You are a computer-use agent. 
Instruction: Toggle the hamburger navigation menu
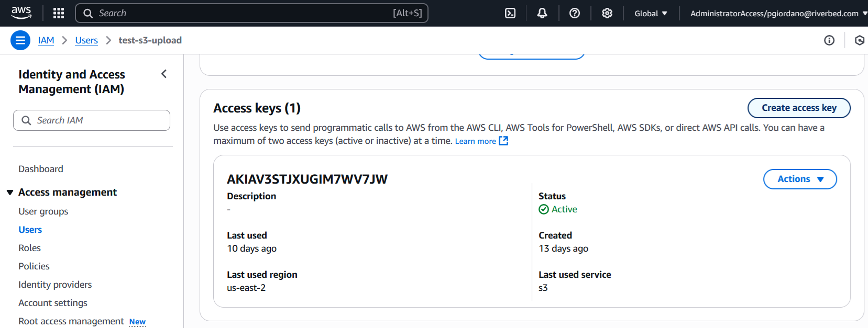20,40
